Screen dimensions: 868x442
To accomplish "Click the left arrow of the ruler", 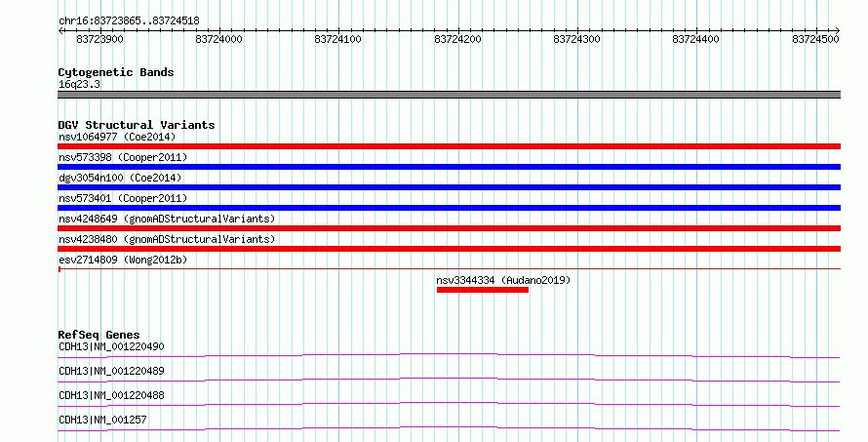I will [x=60, y=30].
